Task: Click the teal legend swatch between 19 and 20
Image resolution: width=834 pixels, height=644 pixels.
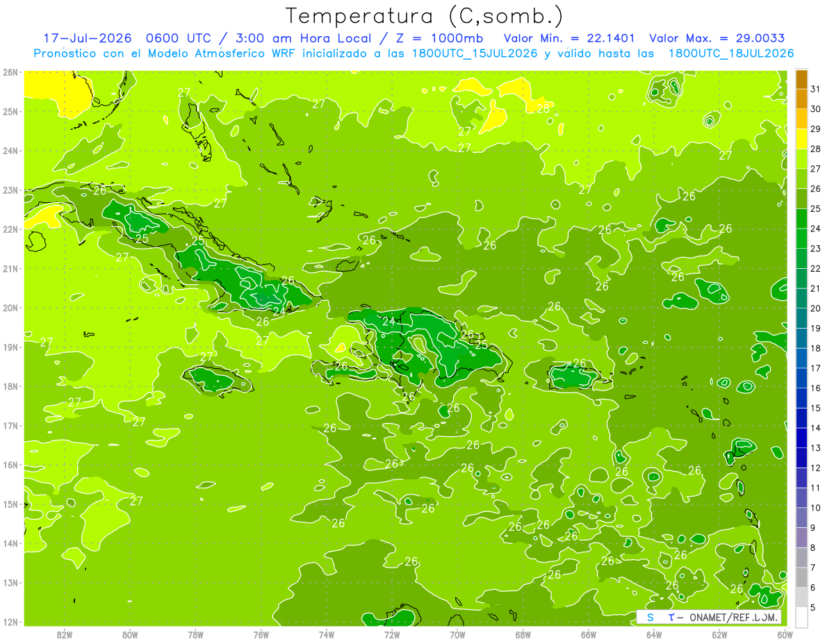Action: [801, 318]
